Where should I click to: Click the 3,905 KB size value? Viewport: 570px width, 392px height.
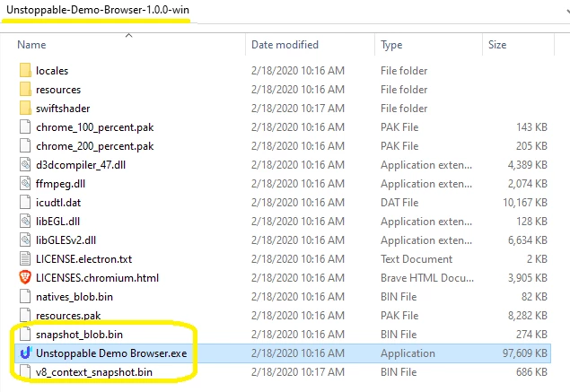point(528,278)
